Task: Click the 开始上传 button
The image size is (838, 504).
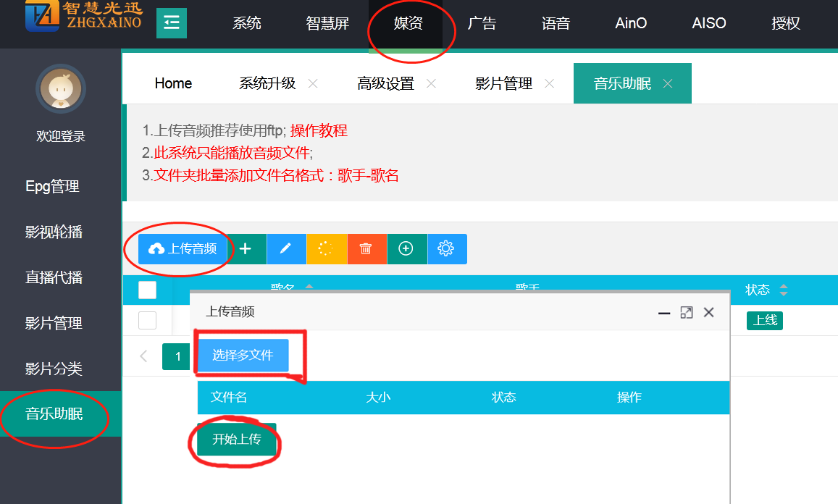Action: (236, 440)
